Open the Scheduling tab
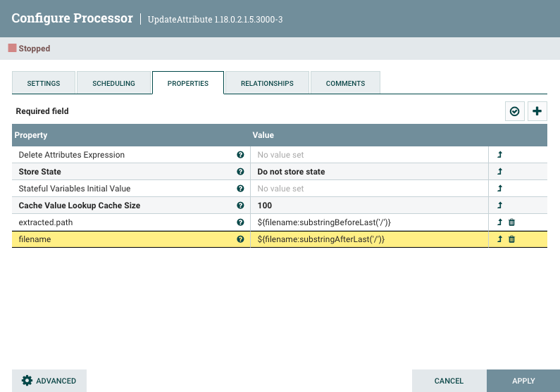 [x=113, y=83]
